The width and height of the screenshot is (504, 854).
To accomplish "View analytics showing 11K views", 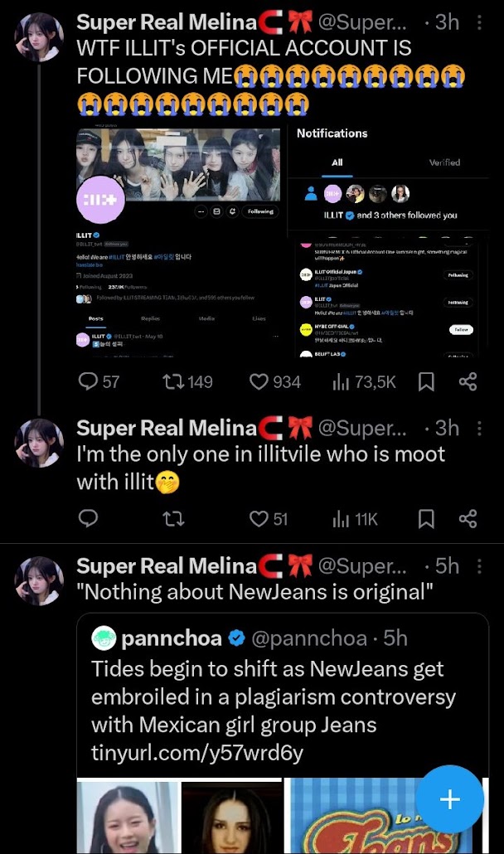I will tap(341, 519).
